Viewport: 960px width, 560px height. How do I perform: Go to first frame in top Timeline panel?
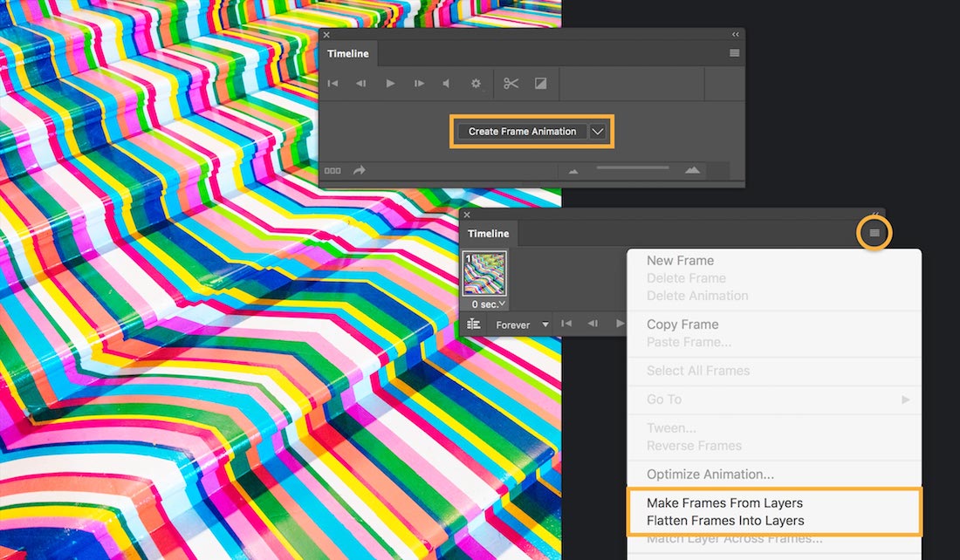pos(333,83)
